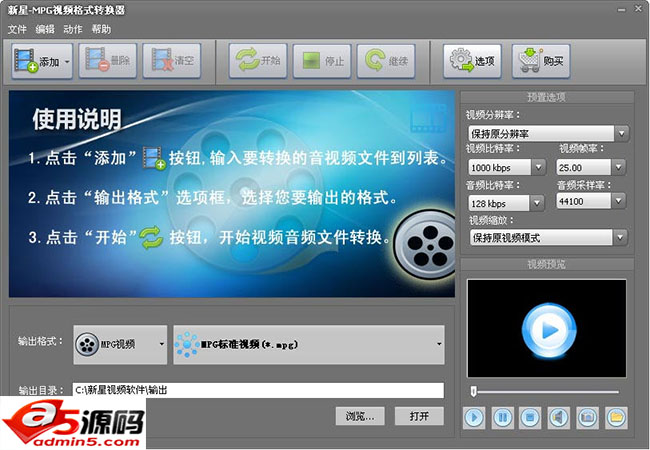Click the 添加 add video toolbar button
Image resolution: width=650 pixels, height=450 pixels.
coord(42,61)
